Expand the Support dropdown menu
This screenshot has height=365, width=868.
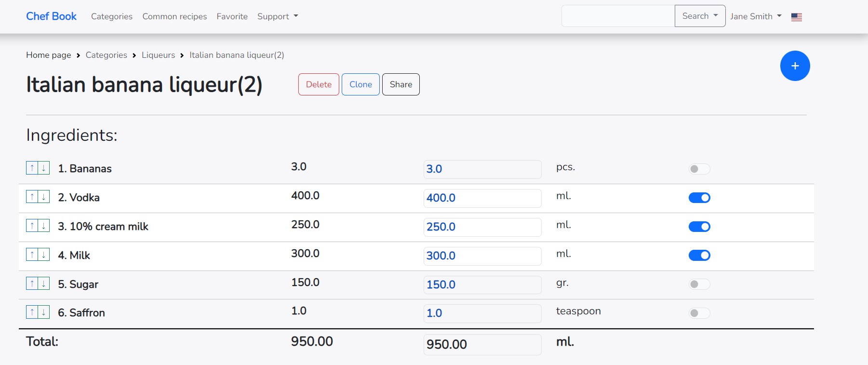pyautogui.click(x=278, y=16)
